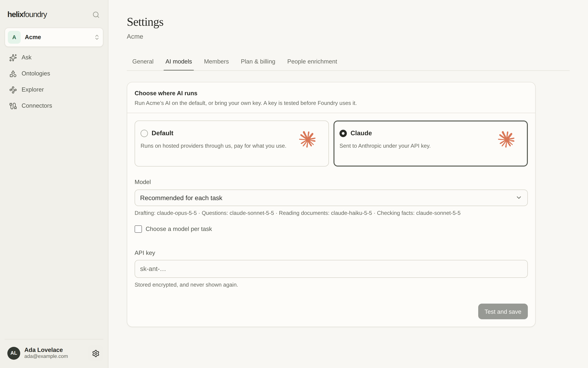Switch to the General tab
Image resolution: width=588 pixels, height=368 pixels.
[143, 62]
